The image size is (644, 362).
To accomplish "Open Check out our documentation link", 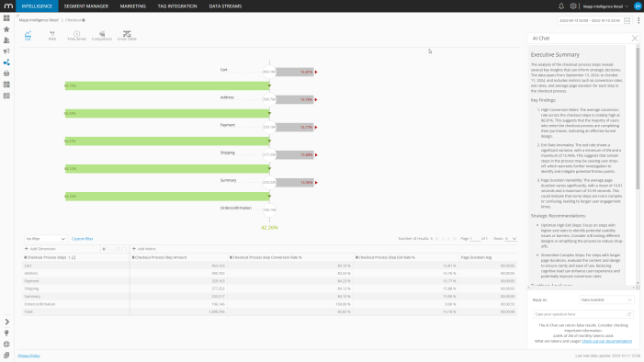I will pos(606,341).
